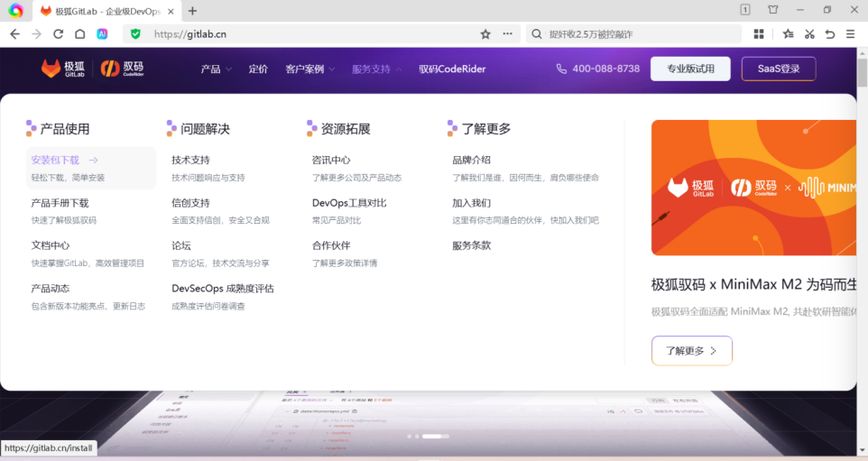This screenshot has height=461, width=868.
Task: Open the tab count indicator icon
Action: (x=745, y=9)
